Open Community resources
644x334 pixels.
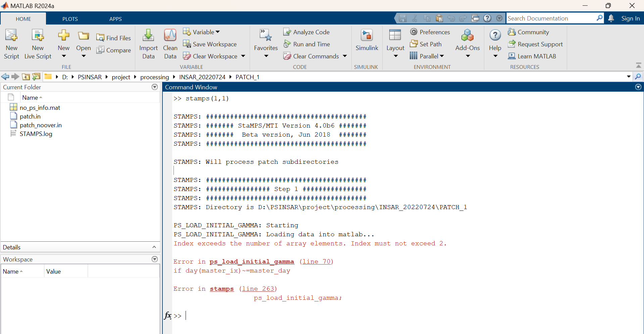click(529, 32)
